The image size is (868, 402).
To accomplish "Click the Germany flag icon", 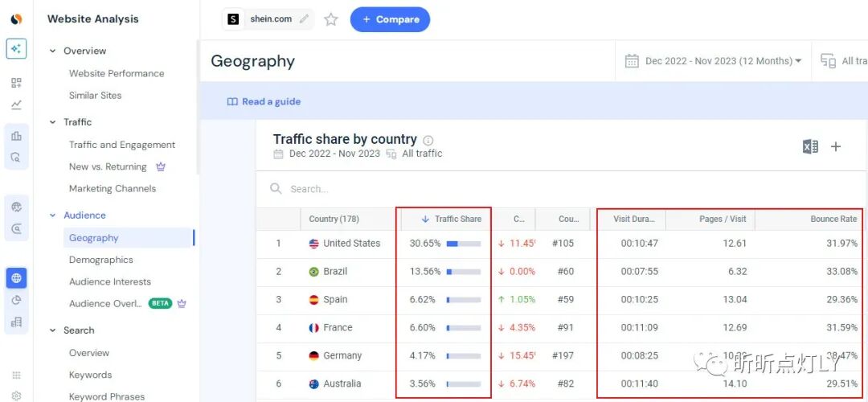I will coord(314,356).
